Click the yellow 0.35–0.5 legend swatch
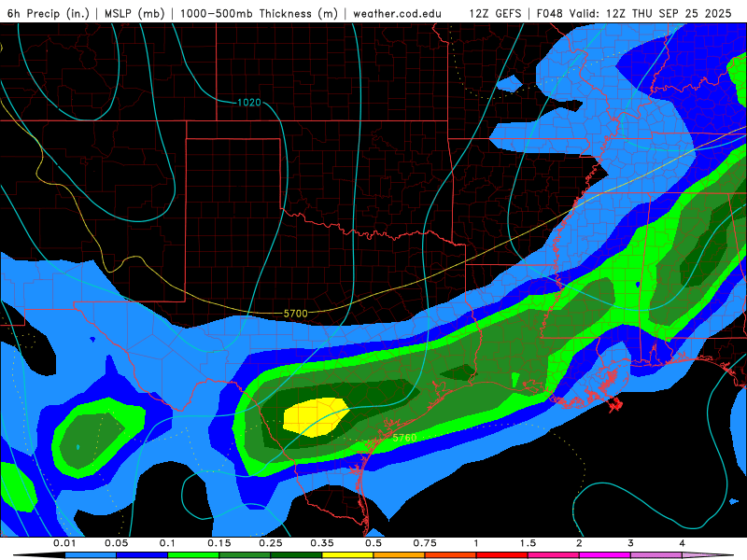 coord(347,555)
